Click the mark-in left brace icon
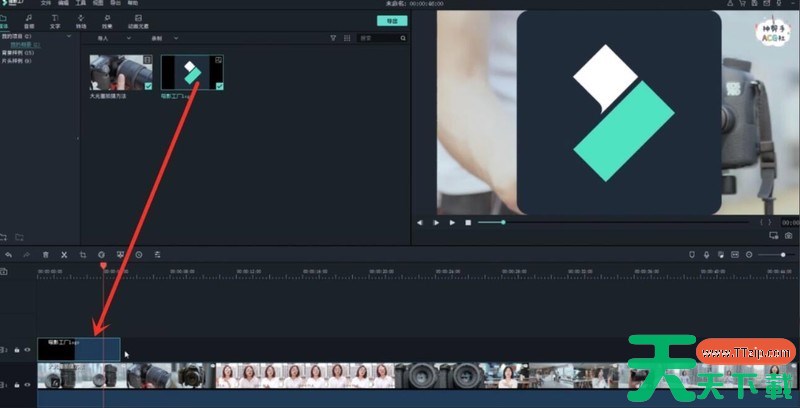 [762, 222]
